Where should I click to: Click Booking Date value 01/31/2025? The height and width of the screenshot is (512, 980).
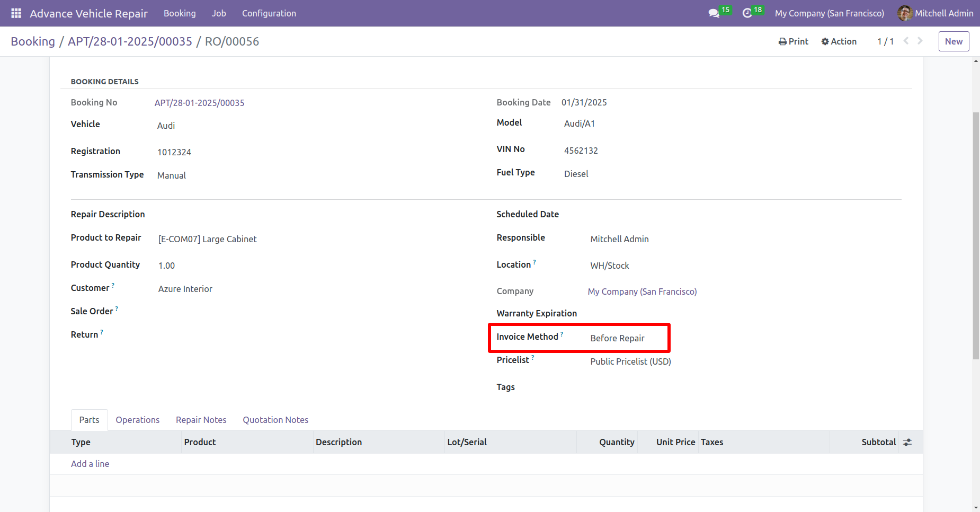(x=584, y=102)
